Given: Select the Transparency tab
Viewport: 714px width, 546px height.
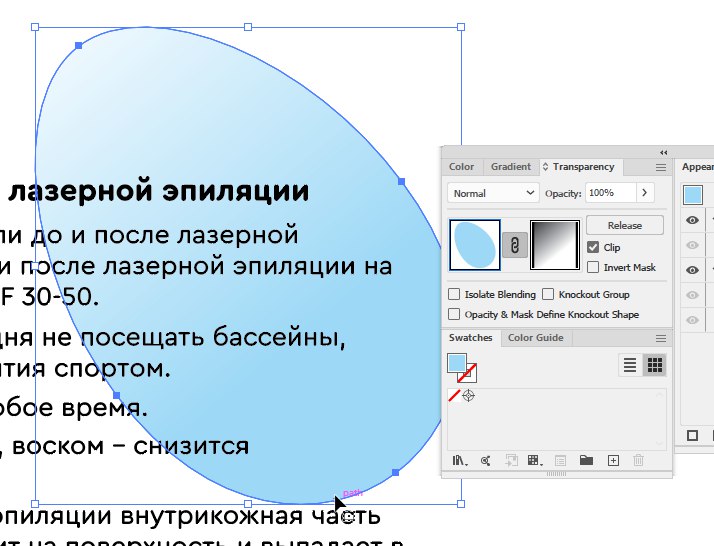Looking at the screenshot, I should point(583,167).
